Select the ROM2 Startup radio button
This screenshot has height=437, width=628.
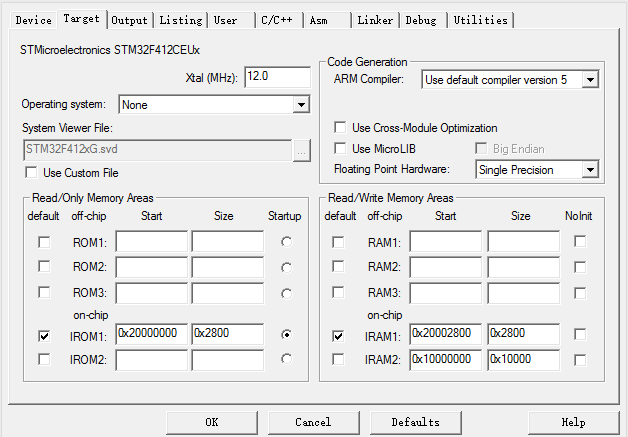point(286,267)
